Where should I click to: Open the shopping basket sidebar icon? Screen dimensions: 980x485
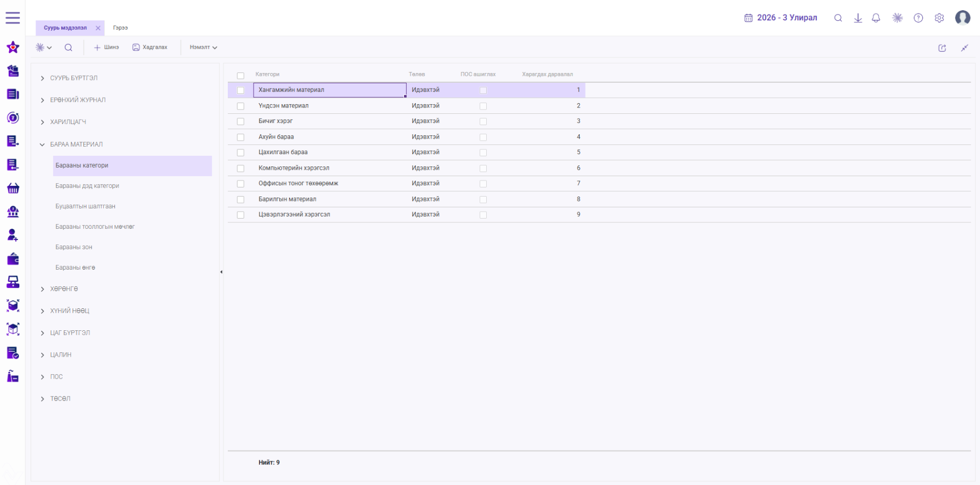[13, 188]
